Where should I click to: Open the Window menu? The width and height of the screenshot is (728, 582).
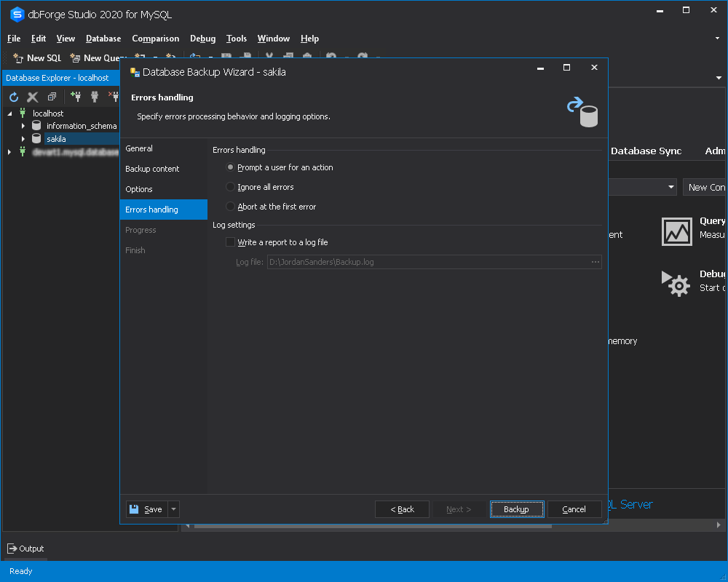(x=274, y=39)
